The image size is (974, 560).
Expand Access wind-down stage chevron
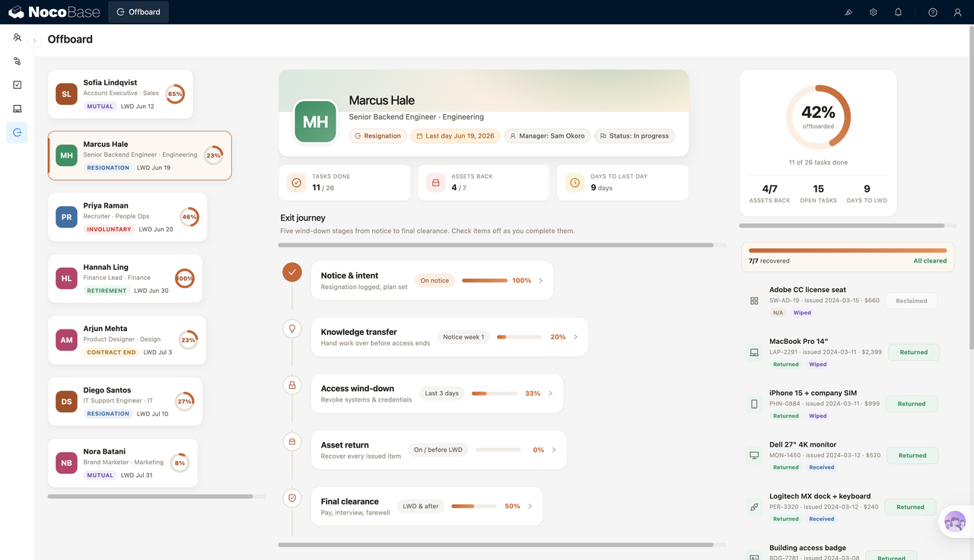[551, 393]
